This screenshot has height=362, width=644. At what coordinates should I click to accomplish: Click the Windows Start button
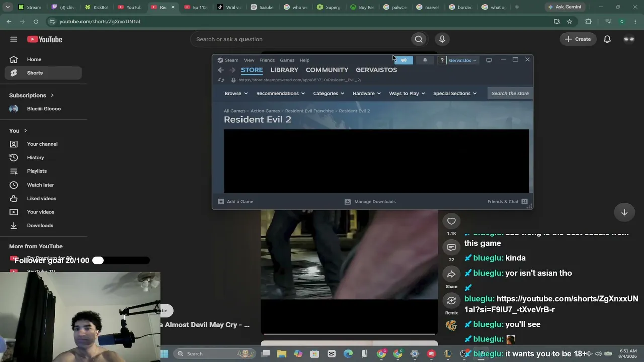point(165,354)
